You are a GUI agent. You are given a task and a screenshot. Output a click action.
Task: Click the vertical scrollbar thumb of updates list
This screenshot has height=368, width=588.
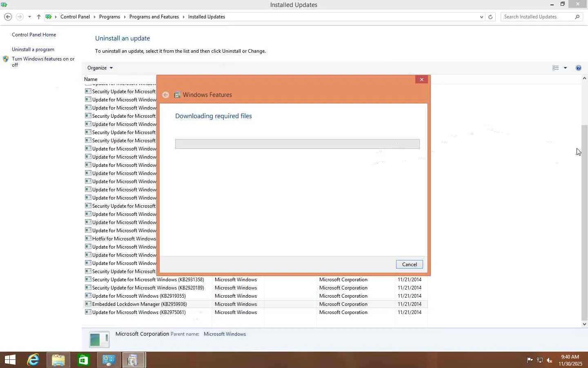(x=584, y=223)
